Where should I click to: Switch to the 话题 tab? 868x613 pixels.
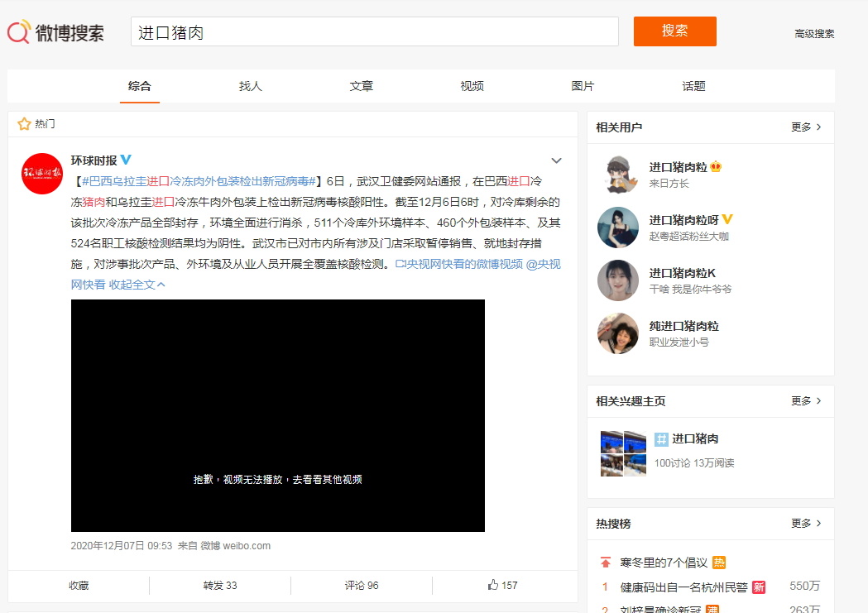693,86
